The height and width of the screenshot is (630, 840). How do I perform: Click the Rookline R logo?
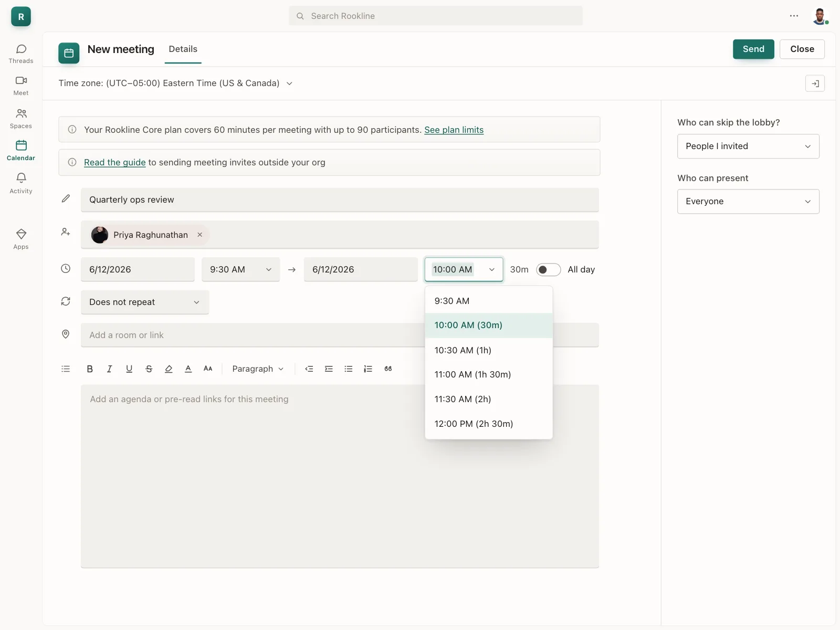[x=21, y=16]
